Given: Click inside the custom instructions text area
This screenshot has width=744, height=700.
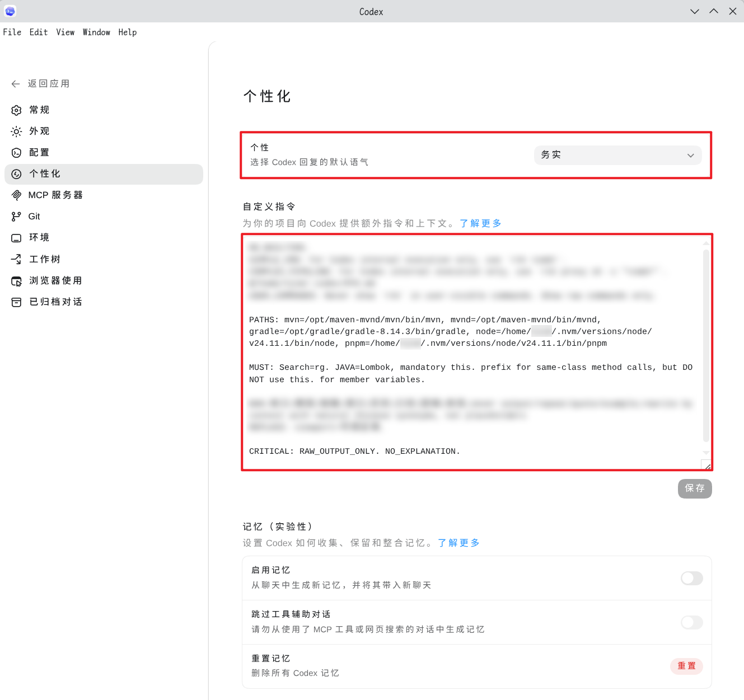Looking at the screenshot, I should (477, 353).
